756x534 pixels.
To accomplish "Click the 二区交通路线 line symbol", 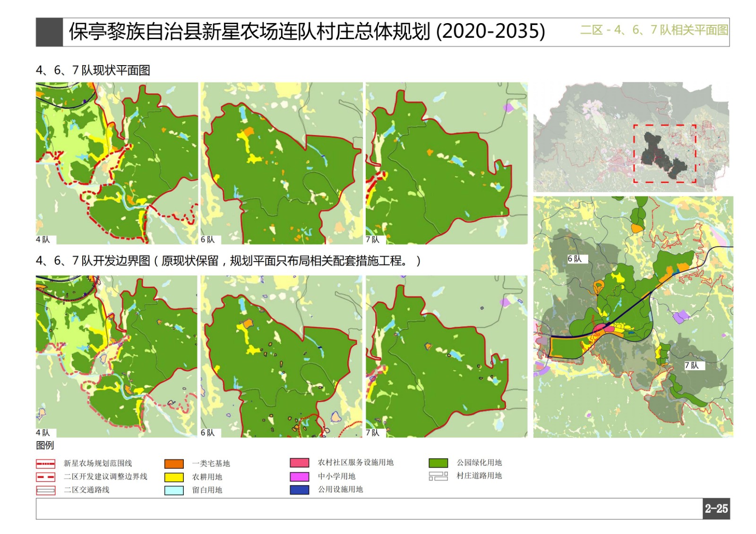I will (x=46, y=490).
